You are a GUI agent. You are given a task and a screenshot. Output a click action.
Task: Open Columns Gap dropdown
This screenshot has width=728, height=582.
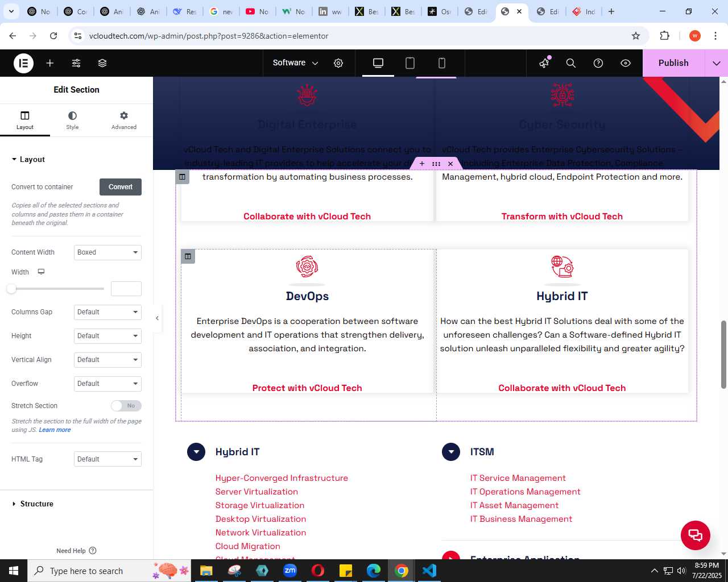click(x=107, y=312)
